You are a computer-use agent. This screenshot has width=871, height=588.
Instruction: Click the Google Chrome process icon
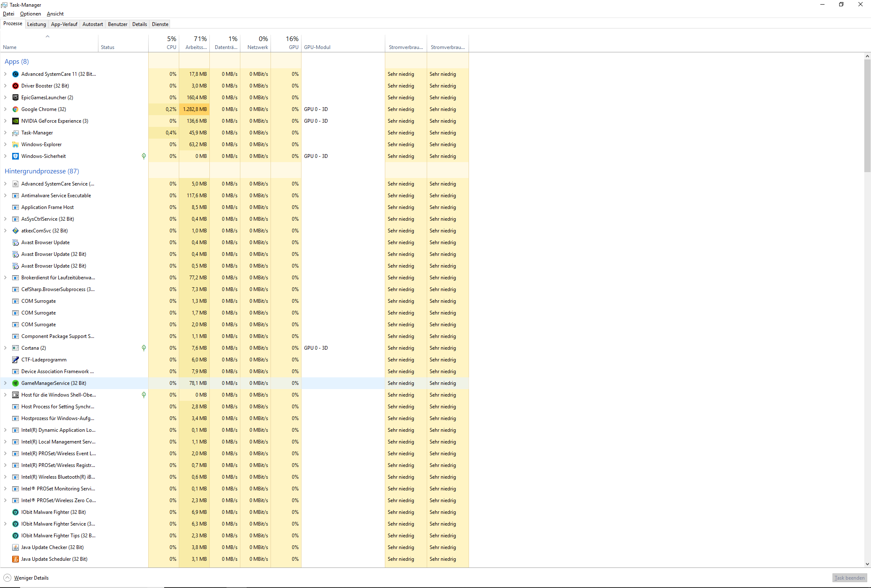pyautogui.click(x=15, y=109)
